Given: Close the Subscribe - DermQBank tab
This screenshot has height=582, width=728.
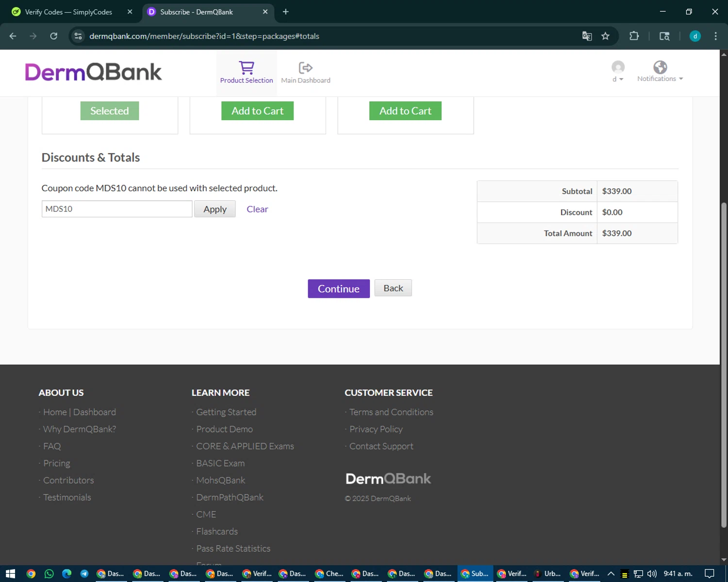Looking at the screenshot, I should 265,12.
